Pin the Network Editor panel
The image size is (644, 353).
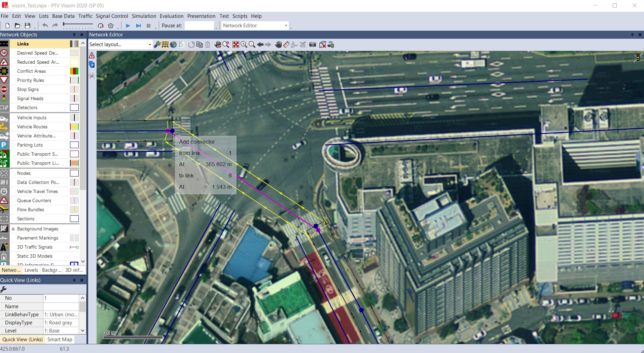[x=632, y=35]
